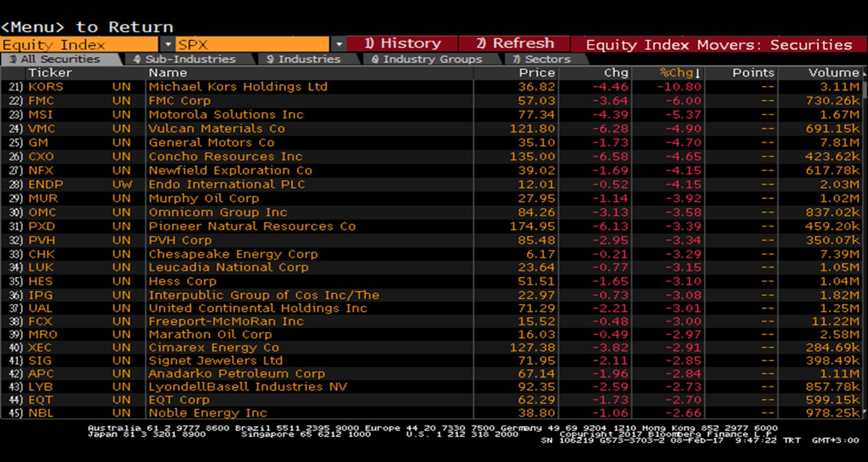The width and height of the screenshot is (868, 462).
Task: Click Murphy Oil Corp name
Action: (x=204, y=199)
